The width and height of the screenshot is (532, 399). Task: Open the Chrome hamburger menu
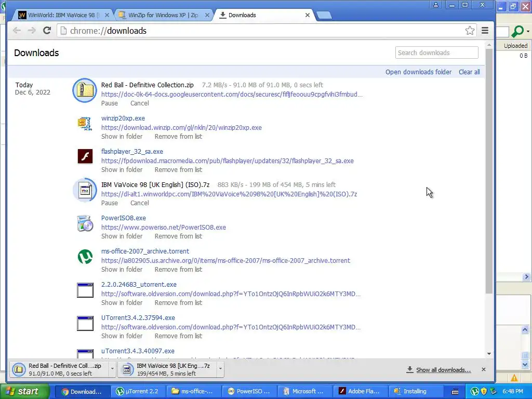click(x=485, y=31)
